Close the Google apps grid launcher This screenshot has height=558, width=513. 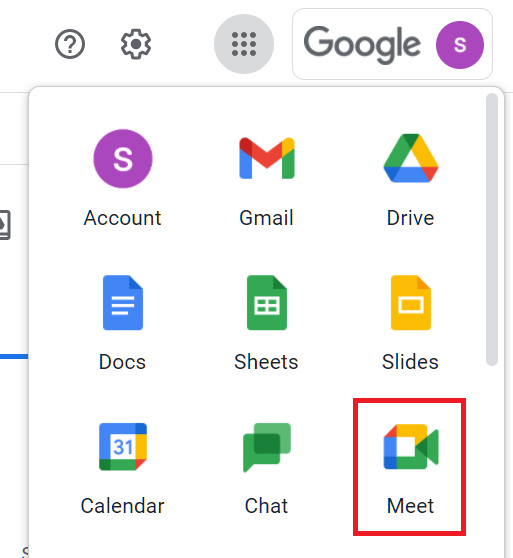[244, 44]
